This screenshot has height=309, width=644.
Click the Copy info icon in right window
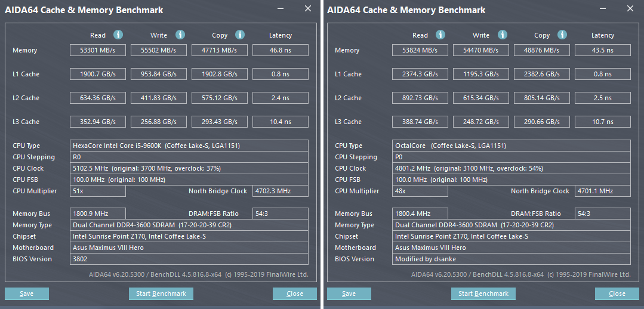[x=562, y=35]
